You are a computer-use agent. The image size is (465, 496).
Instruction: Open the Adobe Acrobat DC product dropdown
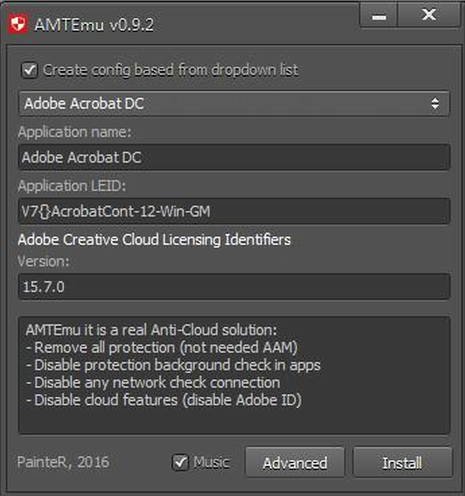pos(234,104)
